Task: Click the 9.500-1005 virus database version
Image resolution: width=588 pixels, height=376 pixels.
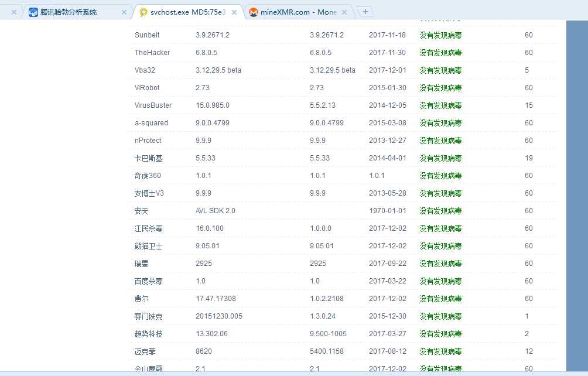Action: tap(328, 334)
